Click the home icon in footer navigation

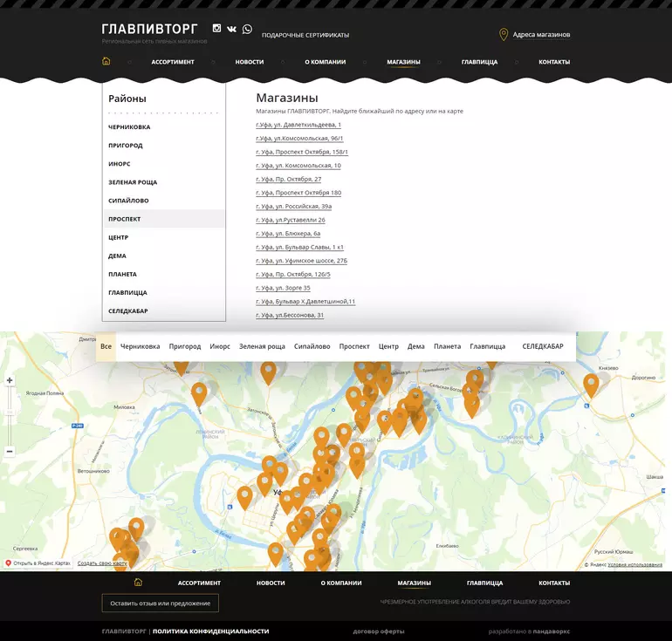(138, 583)
